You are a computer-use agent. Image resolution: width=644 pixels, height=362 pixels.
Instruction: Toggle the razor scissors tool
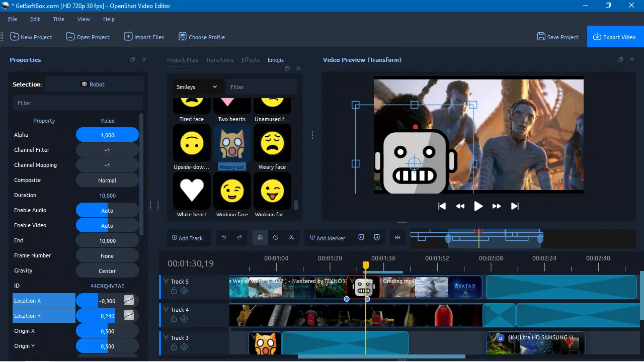291,238
